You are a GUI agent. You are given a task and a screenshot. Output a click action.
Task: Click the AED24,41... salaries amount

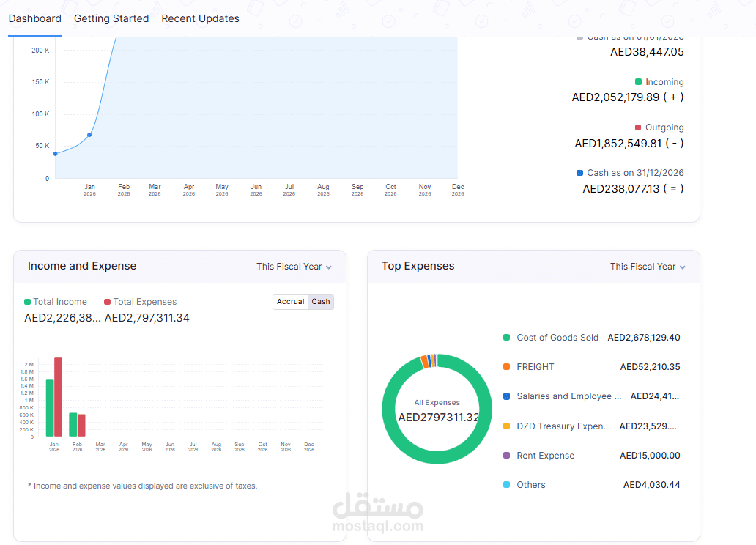coord(655,396)
